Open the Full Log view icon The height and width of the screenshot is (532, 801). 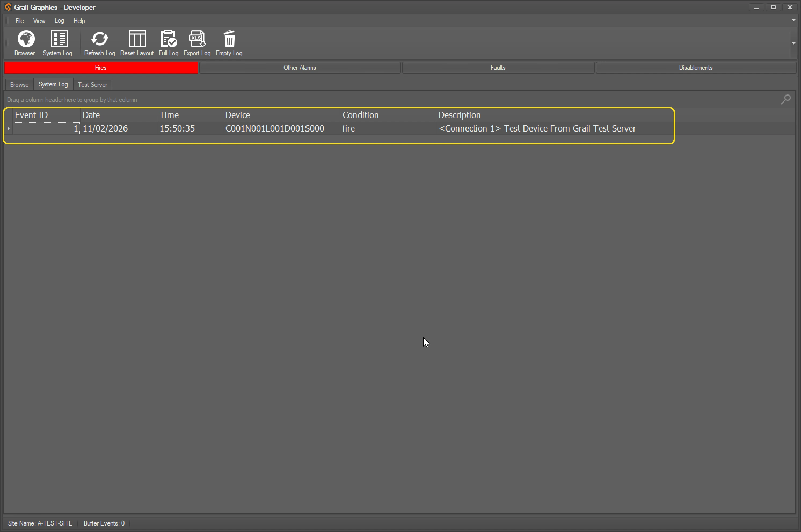pos(168,39)
